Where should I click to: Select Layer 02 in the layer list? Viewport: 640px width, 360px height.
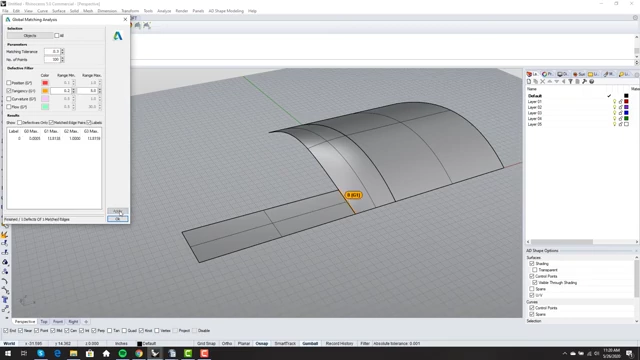point(535,107)
